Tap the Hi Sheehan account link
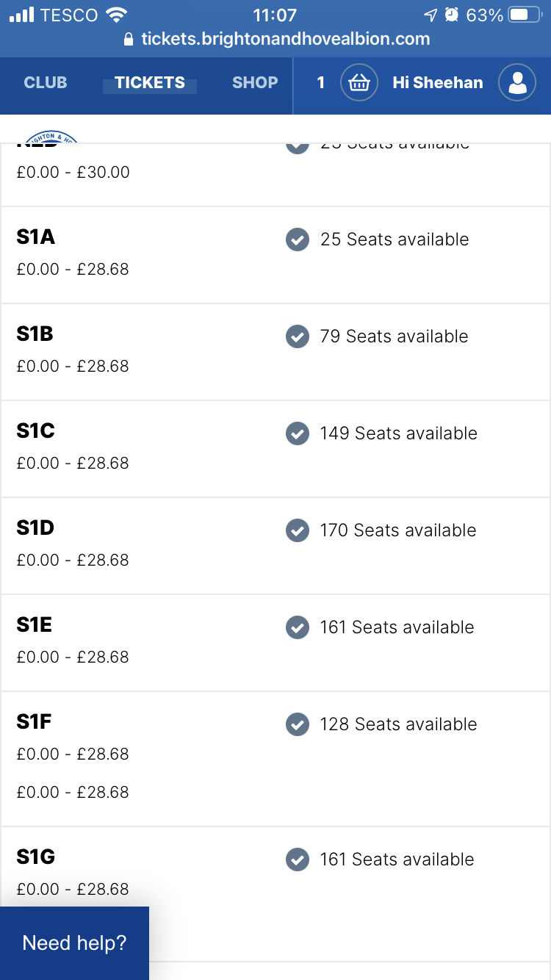 tap(438, 82)
